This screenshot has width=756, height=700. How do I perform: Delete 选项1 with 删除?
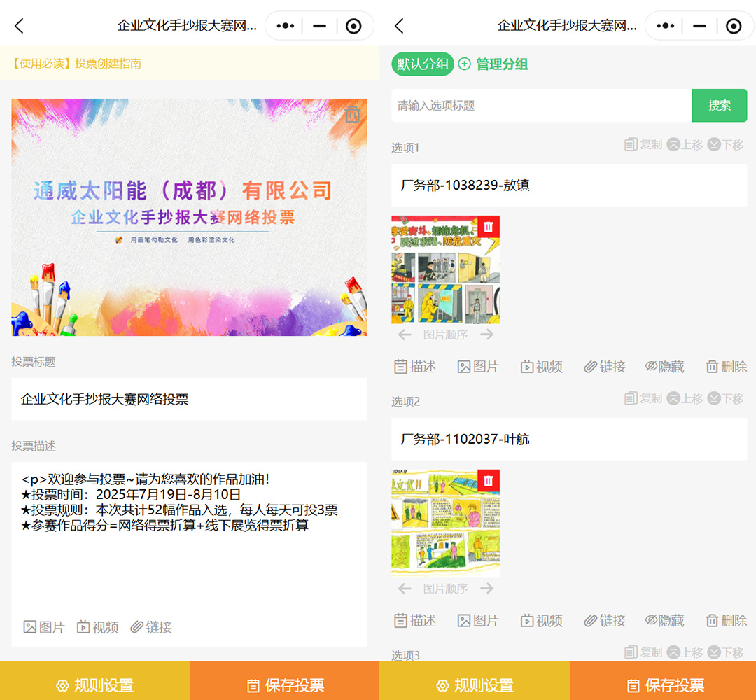[x=727, y=367]
